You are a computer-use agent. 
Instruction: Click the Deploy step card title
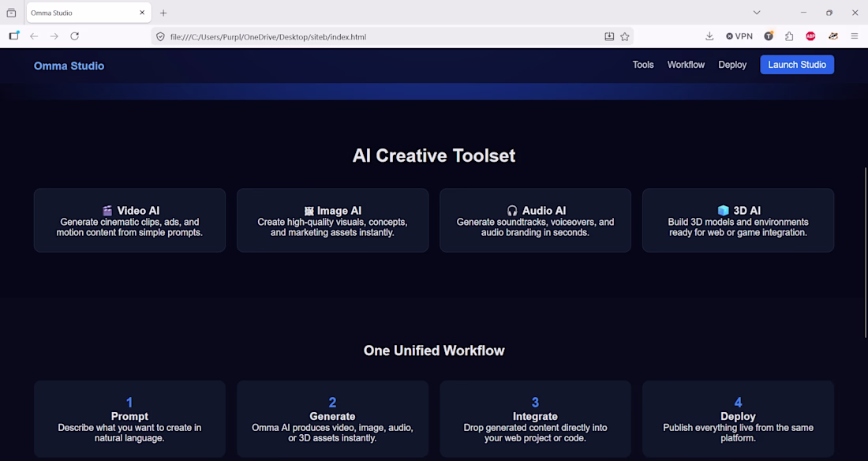pyautogui.click(x=738, y=416)
